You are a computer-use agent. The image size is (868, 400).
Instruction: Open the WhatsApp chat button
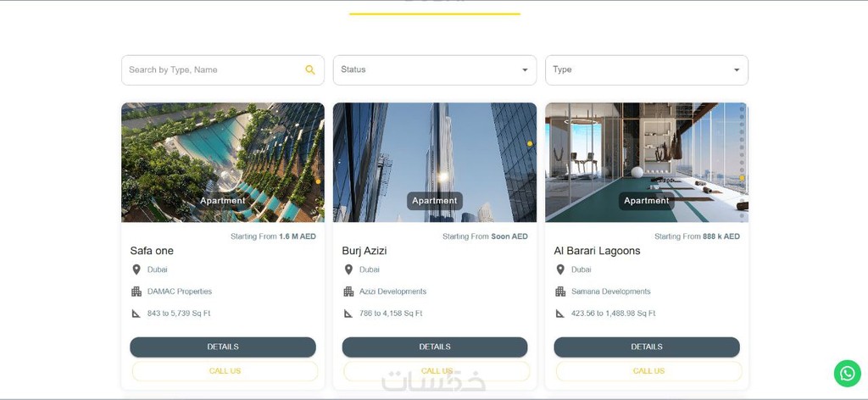click(x=847, y=374)
